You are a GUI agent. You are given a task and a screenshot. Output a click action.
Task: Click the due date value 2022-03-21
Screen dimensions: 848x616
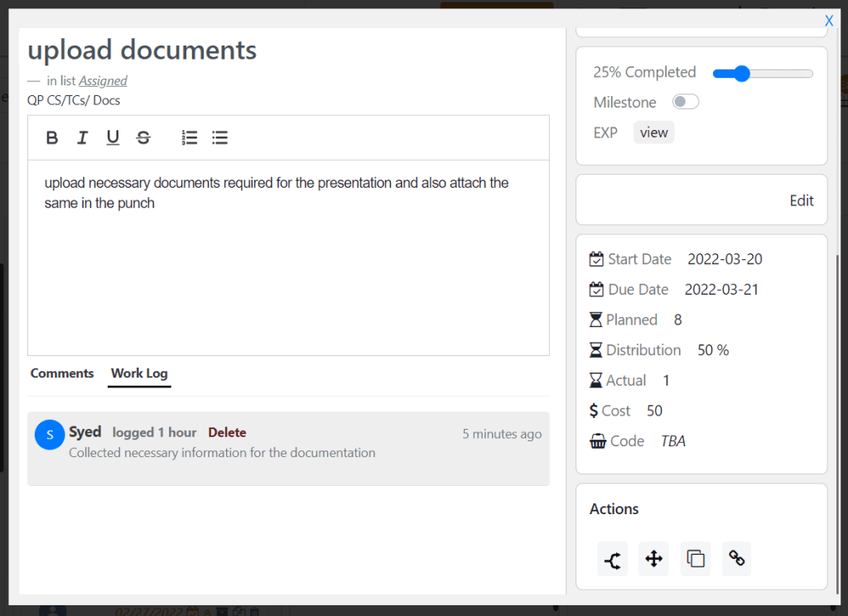tap(721, 289)
